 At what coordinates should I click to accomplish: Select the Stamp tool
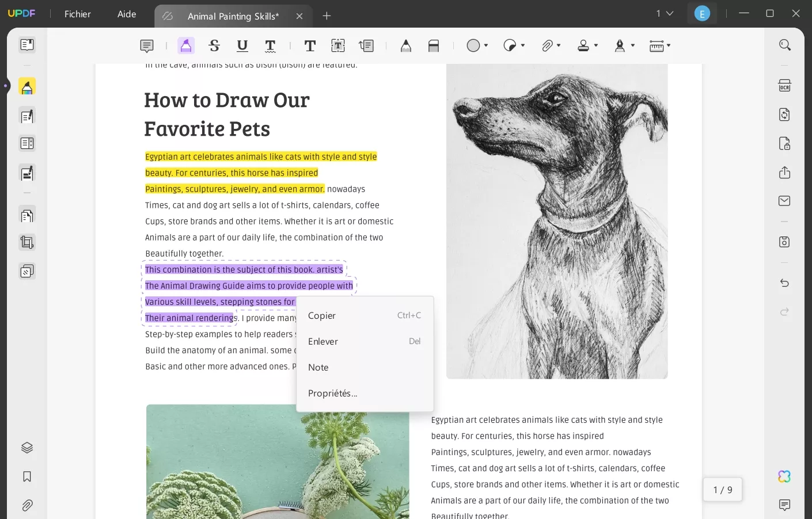point(583,45)
